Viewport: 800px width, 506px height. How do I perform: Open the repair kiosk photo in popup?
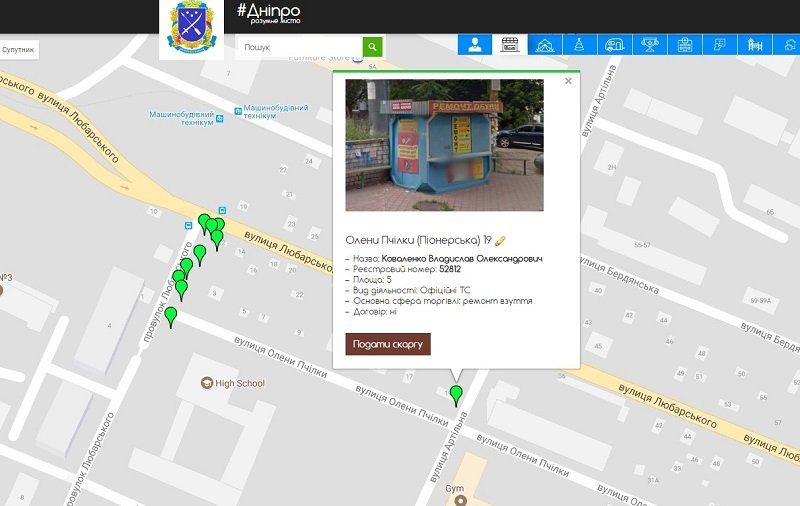coord(444,145)
